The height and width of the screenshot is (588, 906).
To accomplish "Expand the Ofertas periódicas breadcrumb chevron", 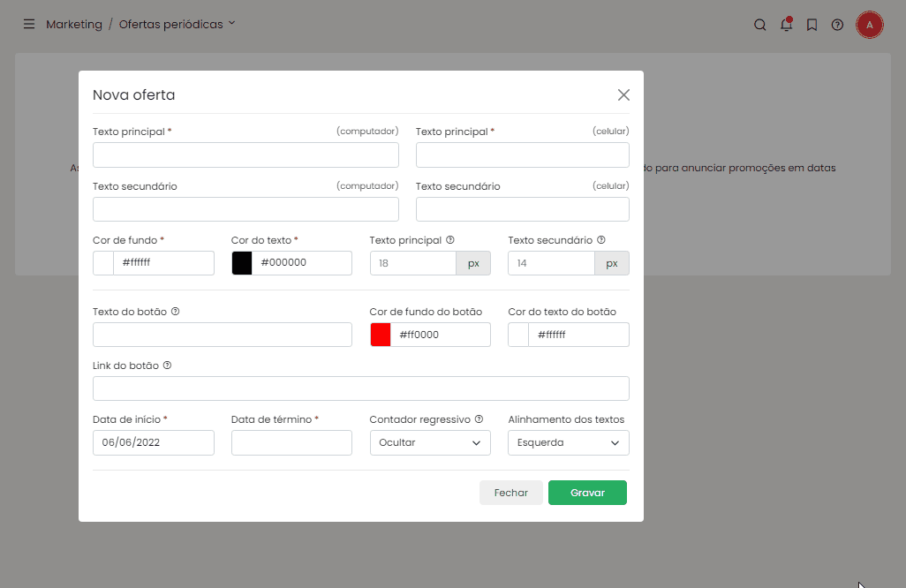I will click(x=232, y=24).
